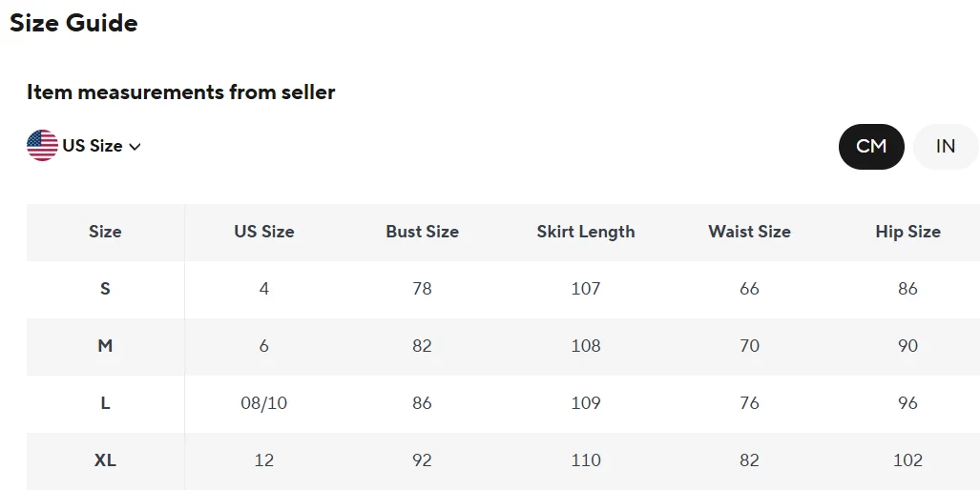Click the Skirt Length column header
This screenshot has width=980, height=490.
click(586, 232)
